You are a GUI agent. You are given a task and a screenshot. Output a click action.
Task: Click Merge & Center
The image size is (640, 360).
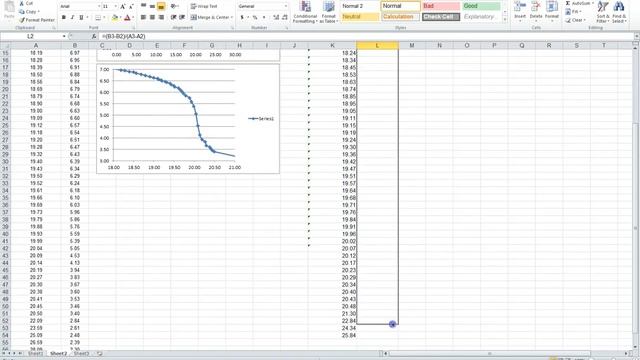[x=211, y=18]
